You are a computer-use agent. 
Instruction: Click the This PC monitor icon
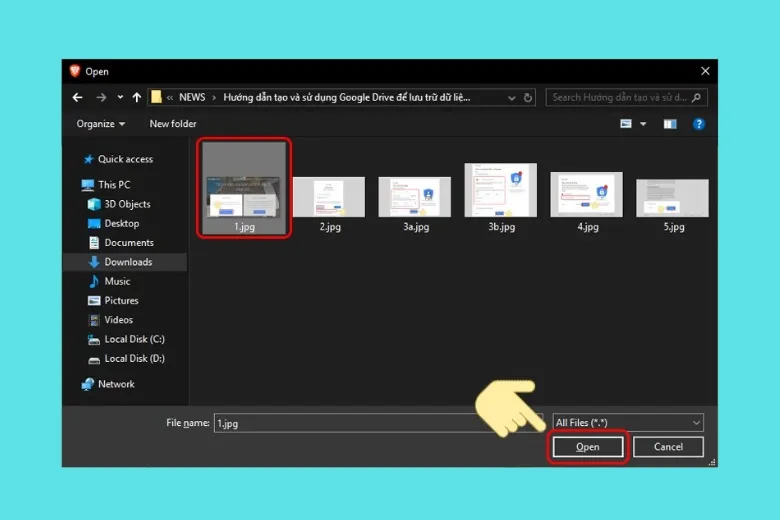click(x=88, y=185)
